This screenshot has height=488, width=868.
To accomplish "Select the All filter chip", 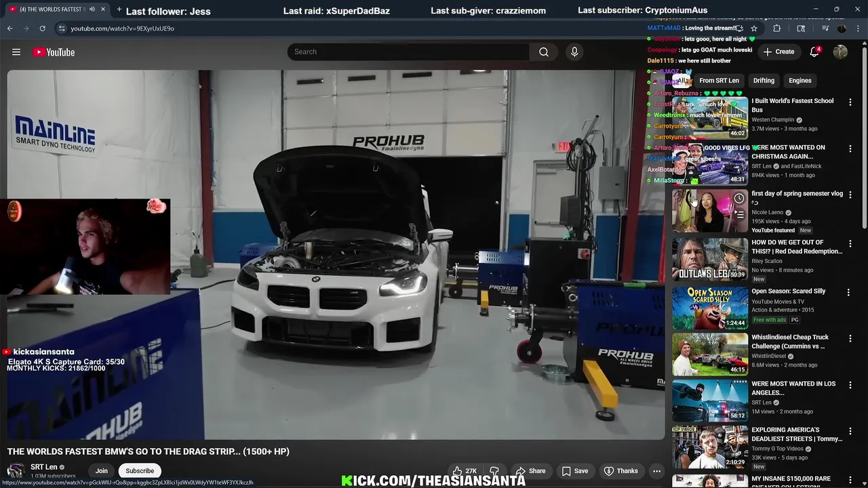I will (x=681, y=81).
